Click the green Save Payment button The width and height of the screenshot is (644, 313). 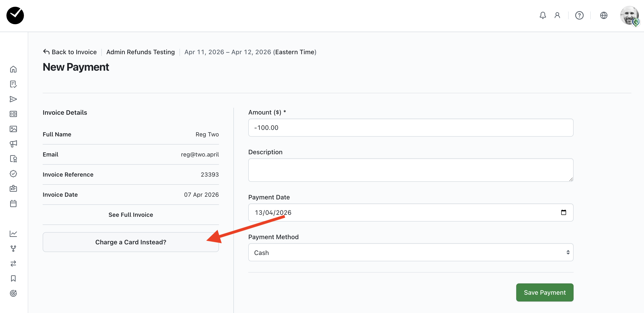544,292
